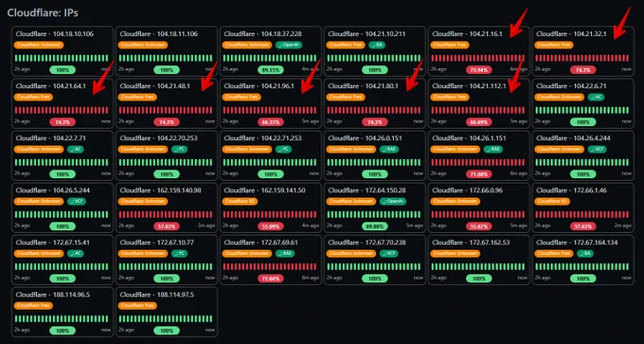Click the FC tag on the 172.67.10.77 card
The image size is (644, 344).
[179, 254]
